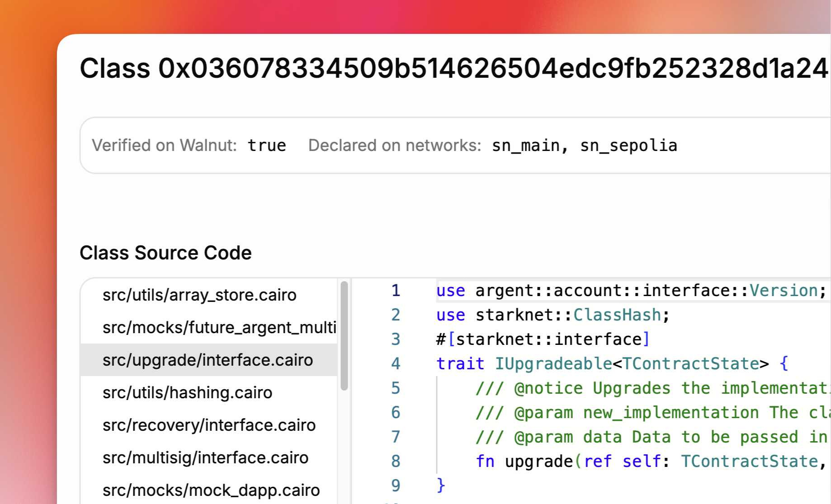Click the 'Declared on networks:' label
This screenshot has width=831, height=504.
pyautogui.click(x=395, y=146)
